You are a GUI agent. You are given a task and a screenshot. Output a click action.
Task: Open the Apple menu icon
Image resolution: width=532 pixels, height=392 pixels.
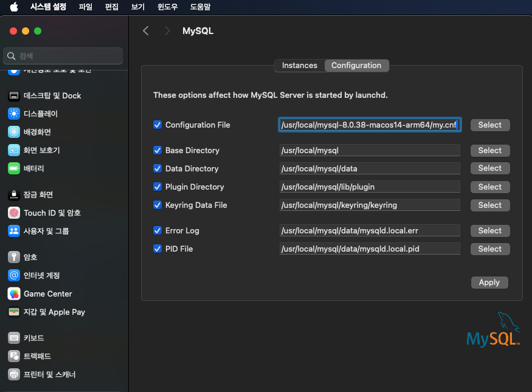click(14, 7)
